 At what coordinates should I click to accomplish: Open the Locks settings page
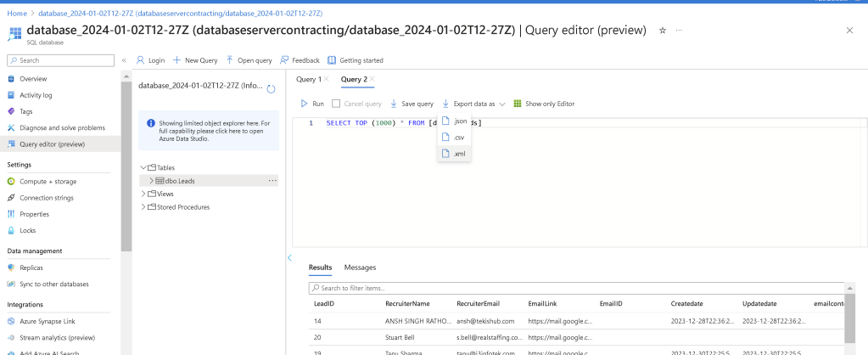[28, 230]
